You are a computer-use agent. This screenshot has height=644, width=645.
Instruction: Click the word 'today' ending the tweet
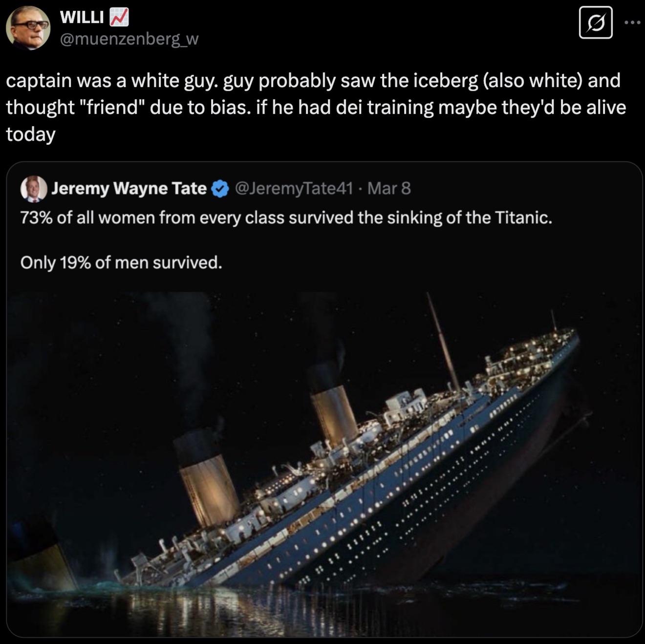pos(31,134)
